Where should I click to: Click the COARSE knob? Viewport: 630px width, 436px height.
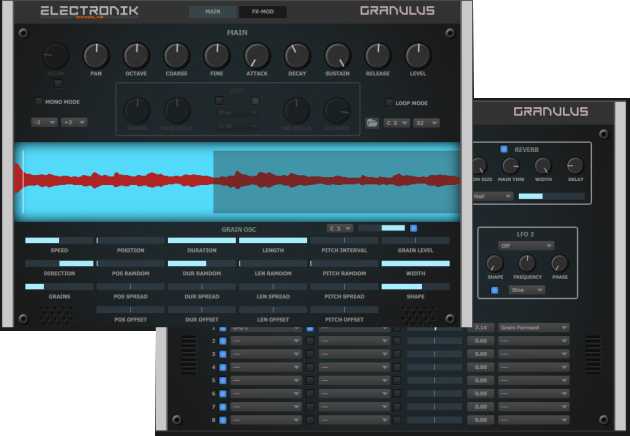(177, 56)
